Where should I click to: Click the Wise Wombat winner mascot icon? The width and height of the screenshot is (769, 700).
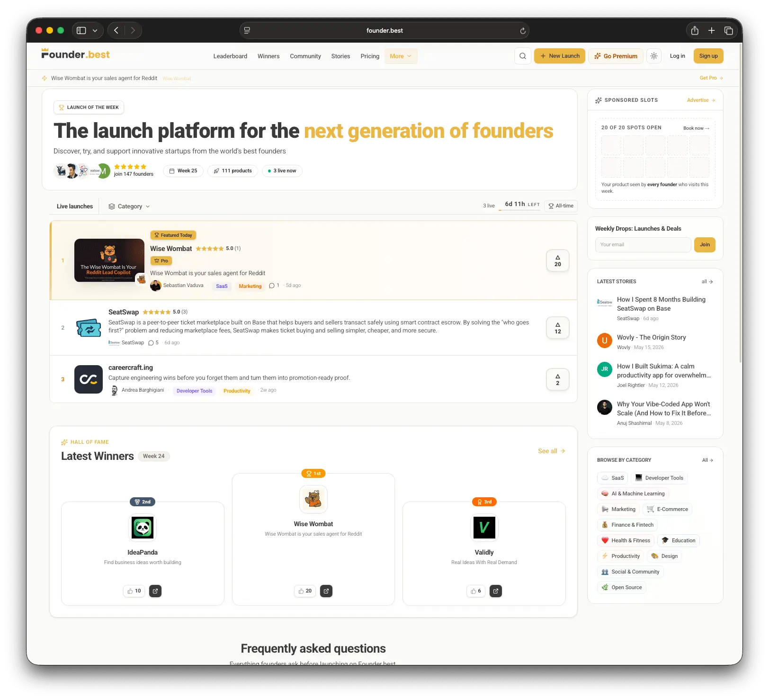point(313,499)
